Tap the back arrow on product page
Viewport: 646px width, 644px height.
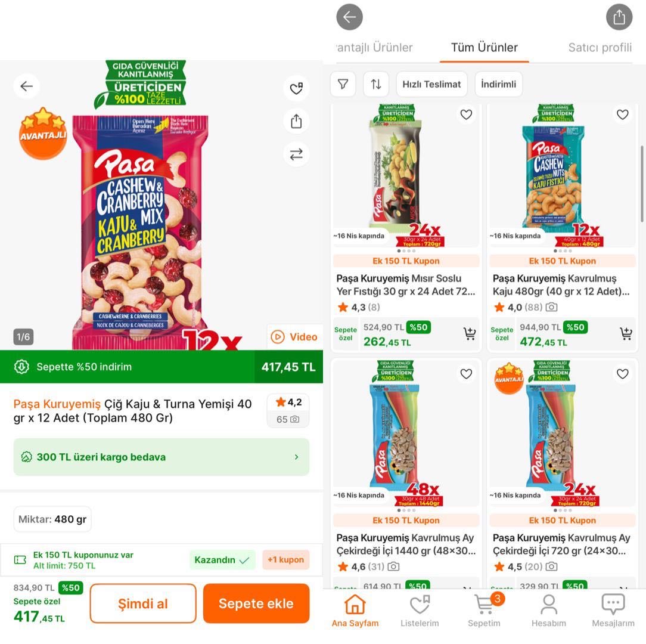[x=27, y=86]
